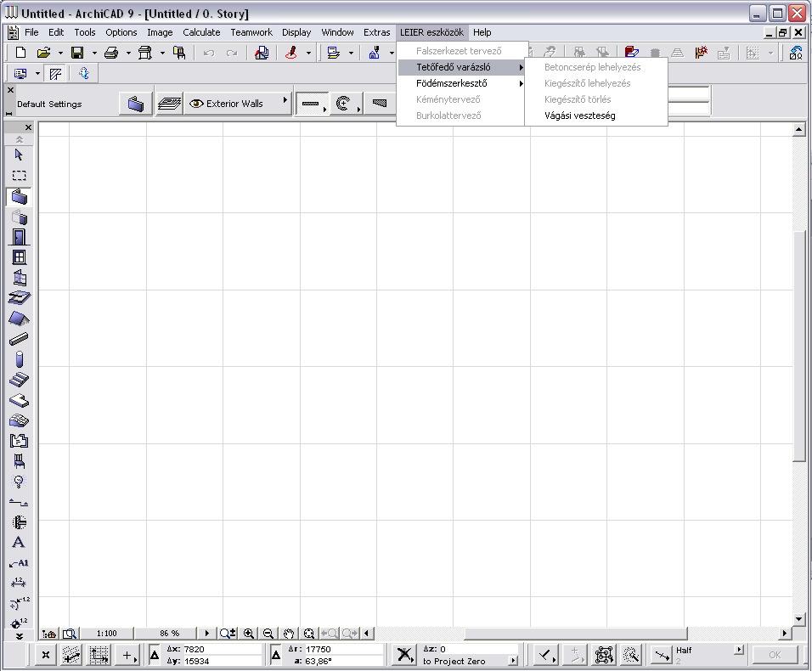Open the Help menu
This screenshot has width=812, height=671.
tap(482, 32)
